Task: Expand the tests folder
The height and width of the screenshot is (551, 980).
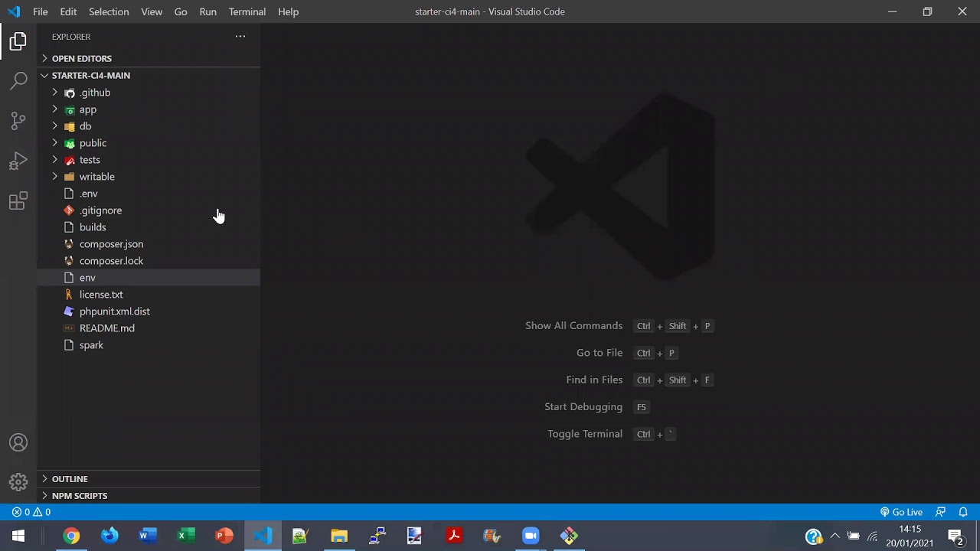Action: coord(149,160)
